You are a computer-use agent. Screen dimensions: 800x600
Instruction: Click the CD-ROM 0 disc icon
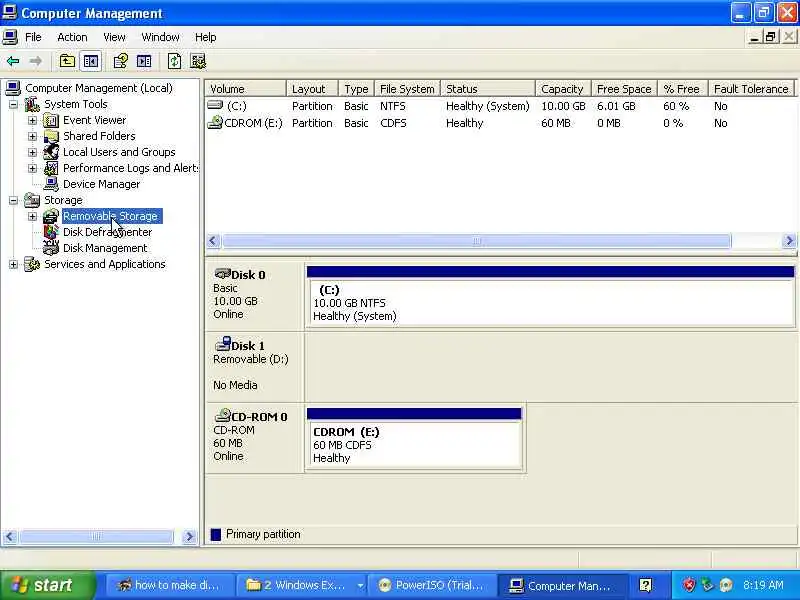click(222, 415)
